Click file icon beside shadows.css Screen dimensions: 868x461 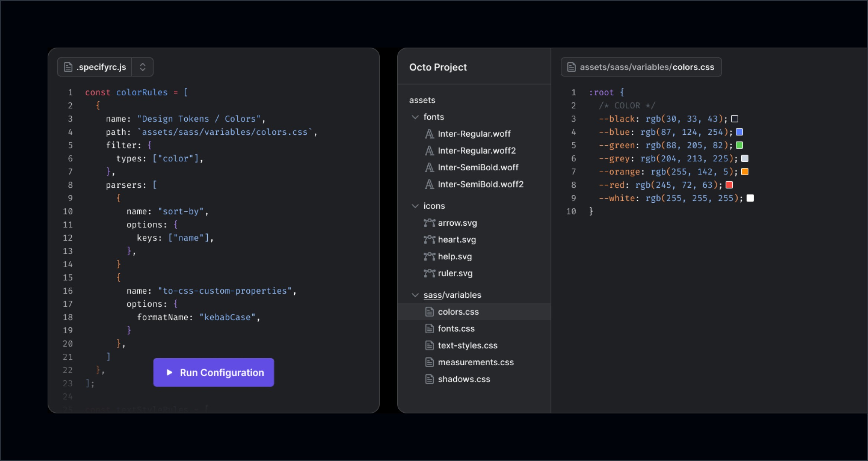(429, 379)
